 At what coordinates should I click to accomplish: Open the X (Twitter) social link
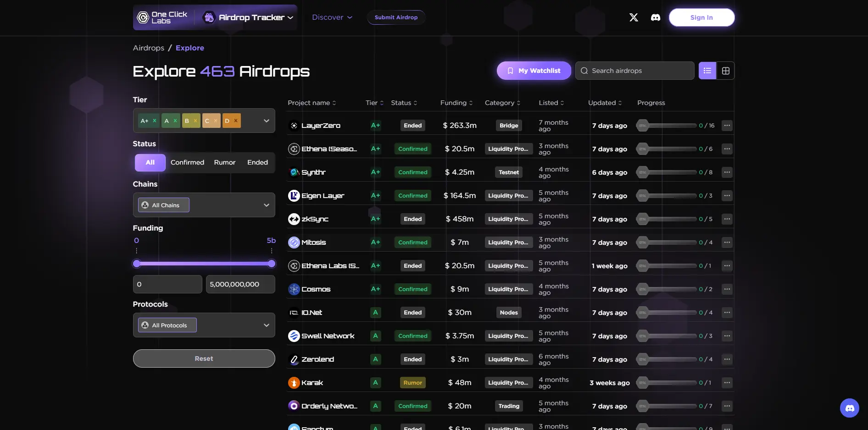tap(634, 17)
